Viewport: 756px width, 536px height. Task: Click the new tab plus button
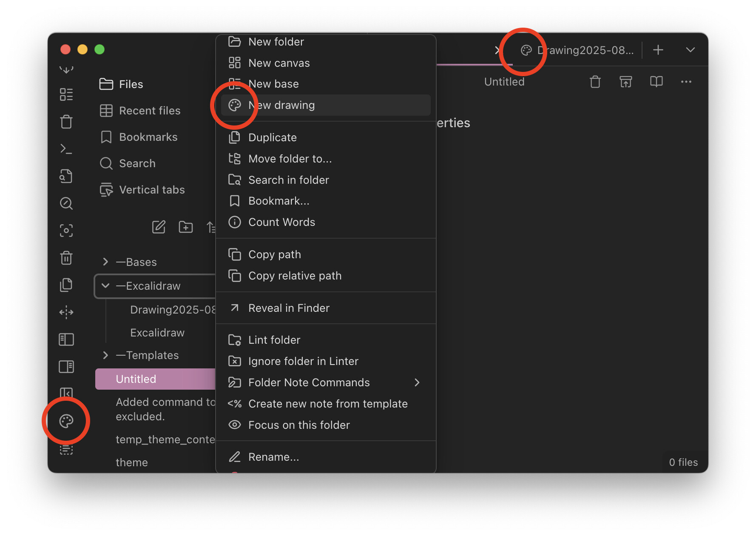pyautogui.click(x=658, y=50)
